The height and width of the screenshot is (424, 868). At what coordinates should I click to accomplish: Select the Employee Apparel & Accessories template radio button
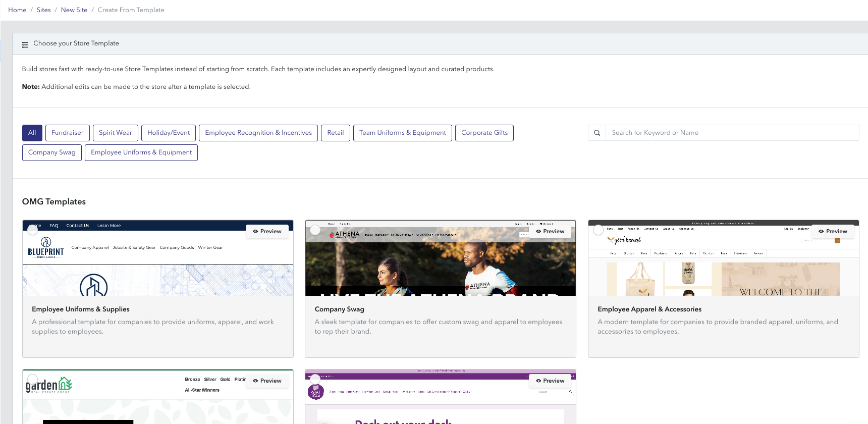pos(599,230)
